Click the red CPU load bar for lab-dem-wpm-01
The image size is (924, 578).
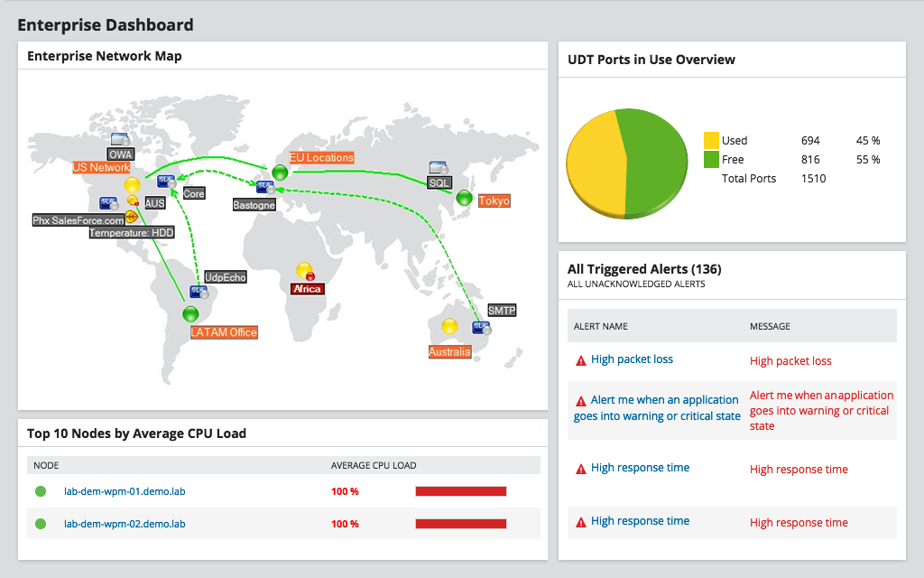click(x=460, y=490)
